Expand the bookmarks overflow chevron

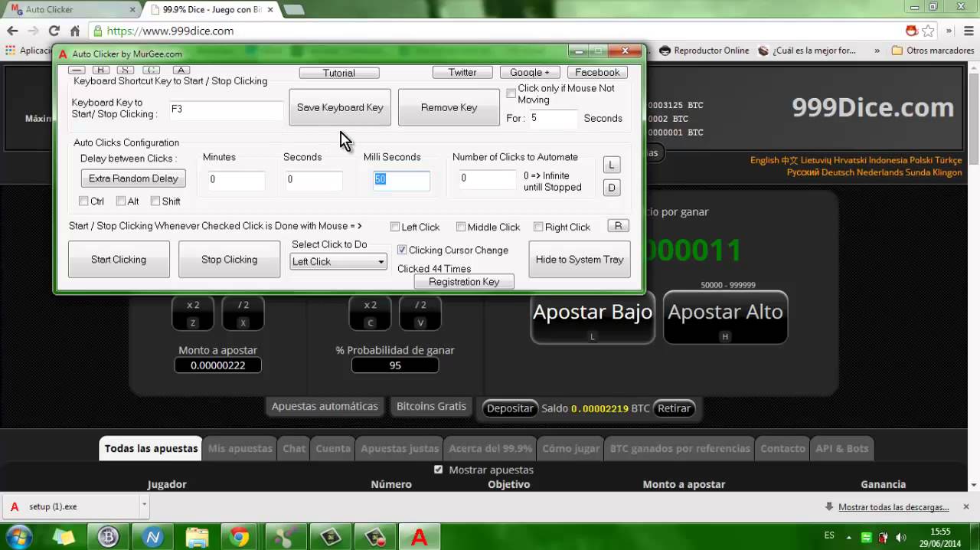(x=877, y=51)
